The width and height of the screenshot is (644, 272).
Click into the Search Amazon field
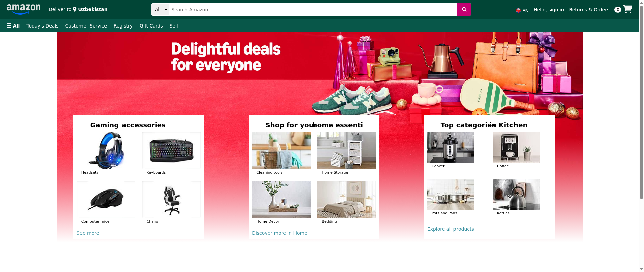[x=313, y=10]
